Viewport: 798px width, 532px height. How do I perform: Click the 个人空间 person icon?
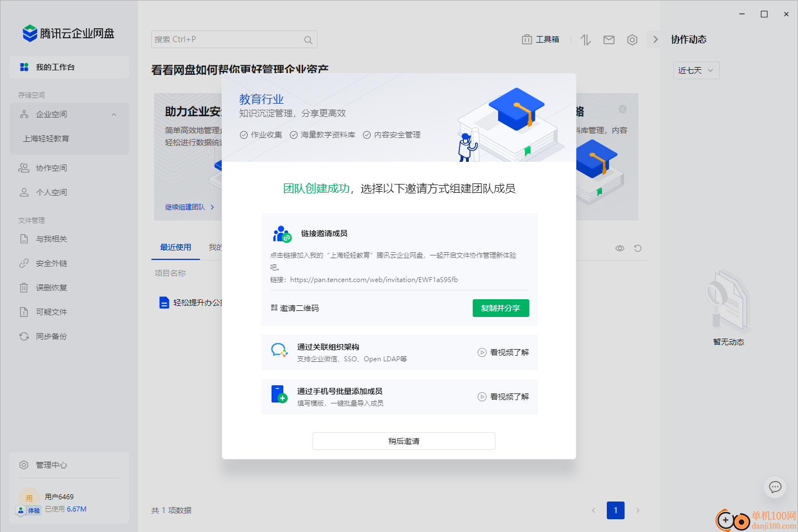pos(24,192)
